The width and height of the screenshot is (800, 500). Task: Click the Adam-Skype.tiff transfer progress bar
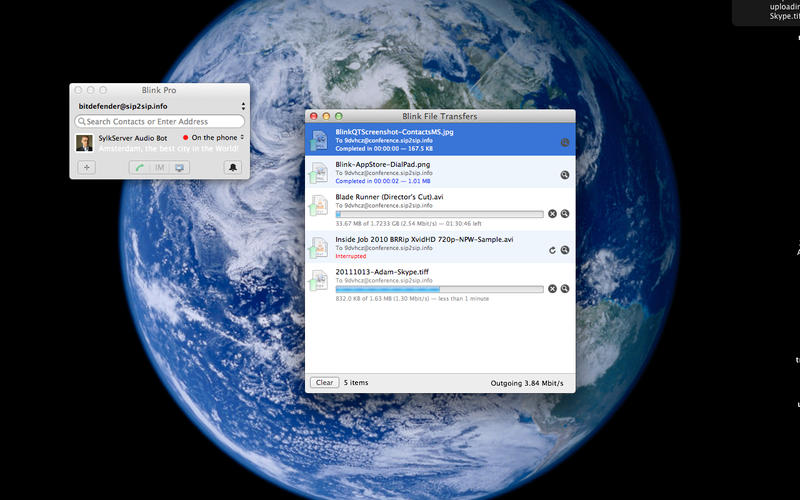(439, 289)
